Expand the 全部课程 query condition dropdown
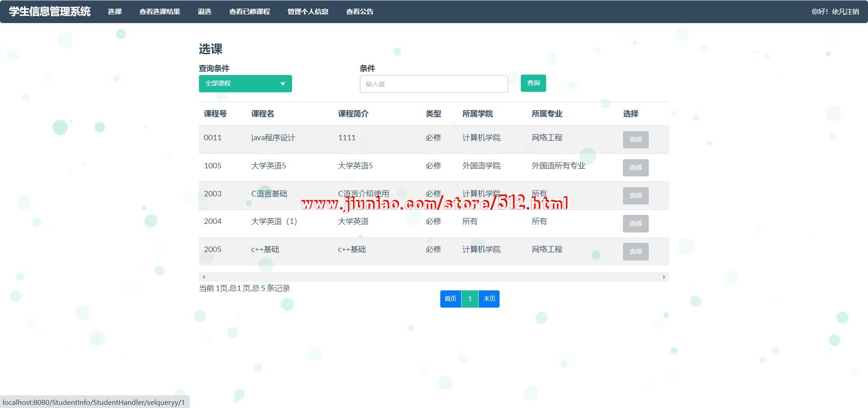868x408 pixels. point(245,84)
